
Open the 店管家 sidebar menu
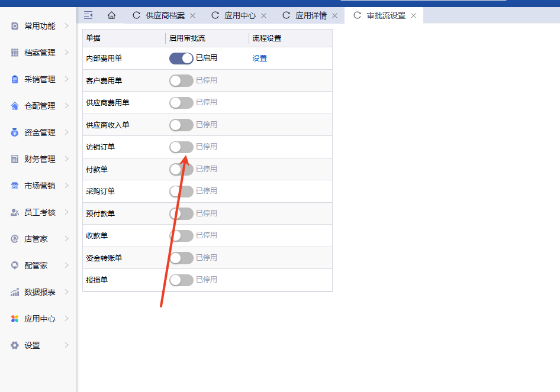36,239
